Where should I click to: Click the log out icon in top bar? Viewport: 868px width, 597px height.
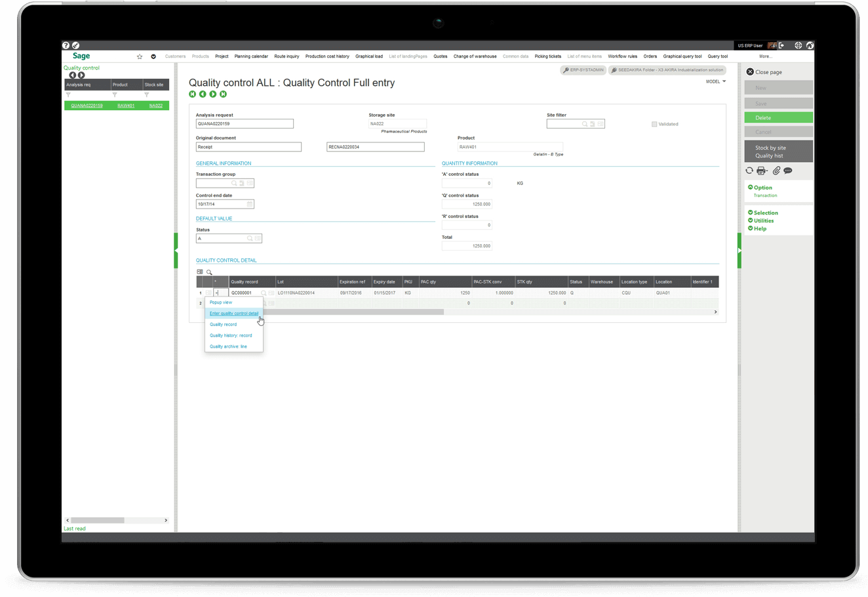[x=782, y=45]
